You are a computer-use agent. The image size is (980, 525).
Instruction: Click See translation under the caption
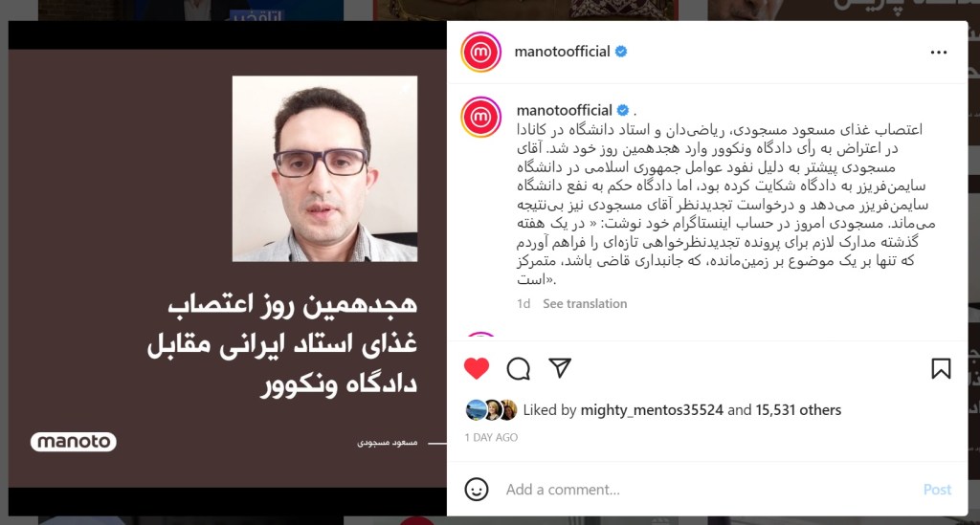click(x=585, y=304)
